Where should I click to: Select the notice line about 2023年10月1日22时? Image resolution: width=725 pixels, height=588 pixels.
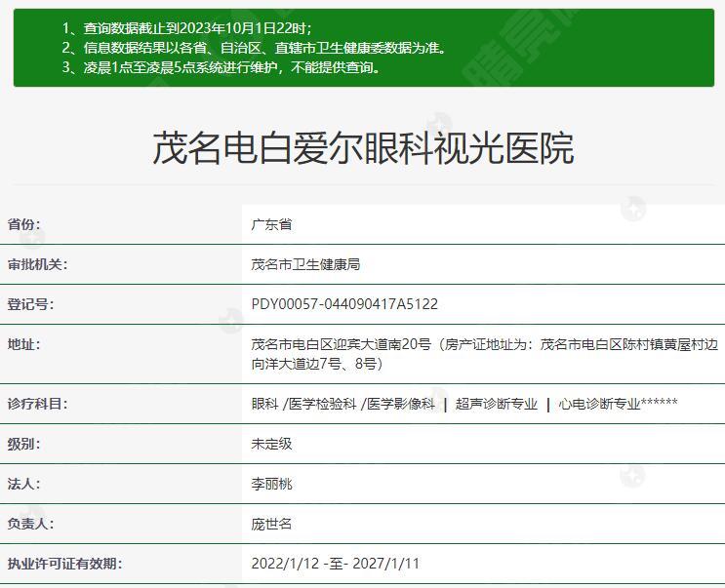186,28
